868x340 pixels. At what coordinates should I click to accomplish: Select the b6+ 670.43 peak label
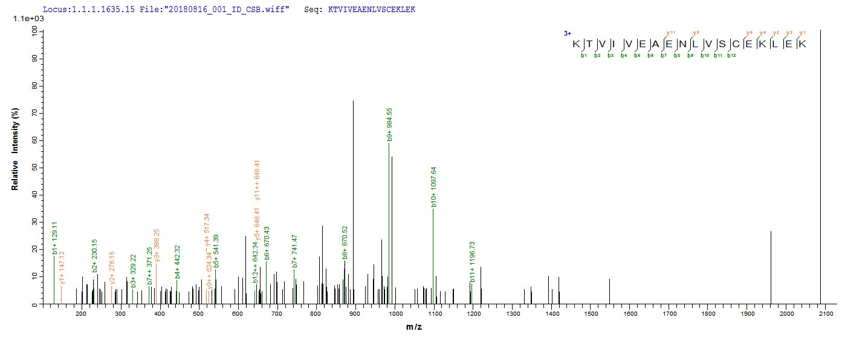267,244
